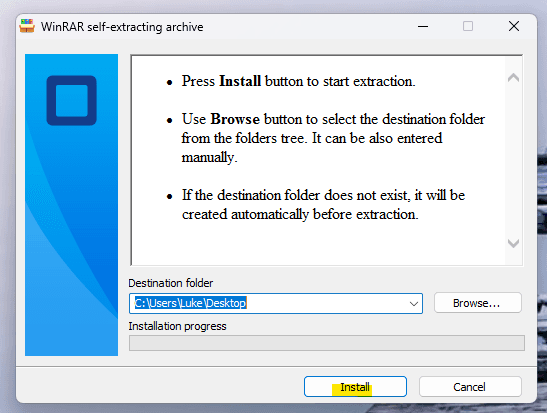Image resolution: width=547 pixels, height=413 pixels.
Task: Click the blue square logo in side banner
Action: pos(72,100)
